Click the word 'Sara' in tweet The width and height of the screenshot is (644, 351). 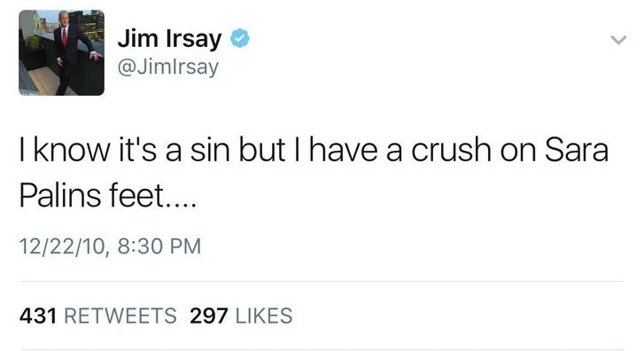pos(576,150)
